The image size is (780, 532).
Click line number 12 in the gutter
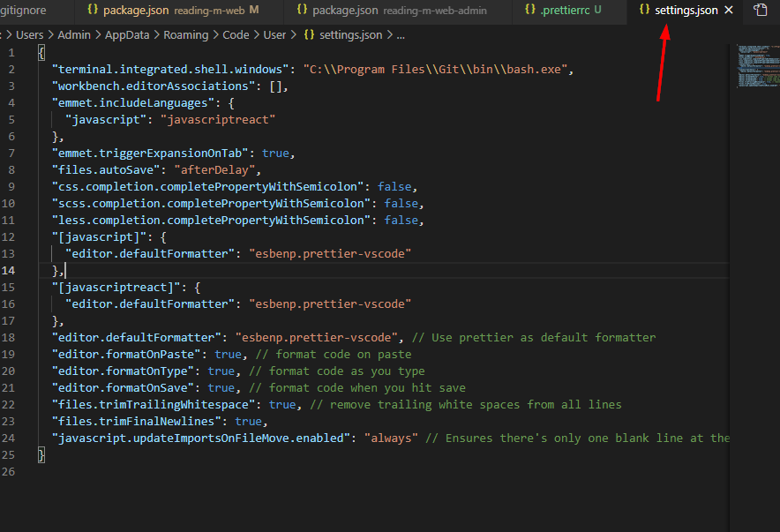(9, 237)
